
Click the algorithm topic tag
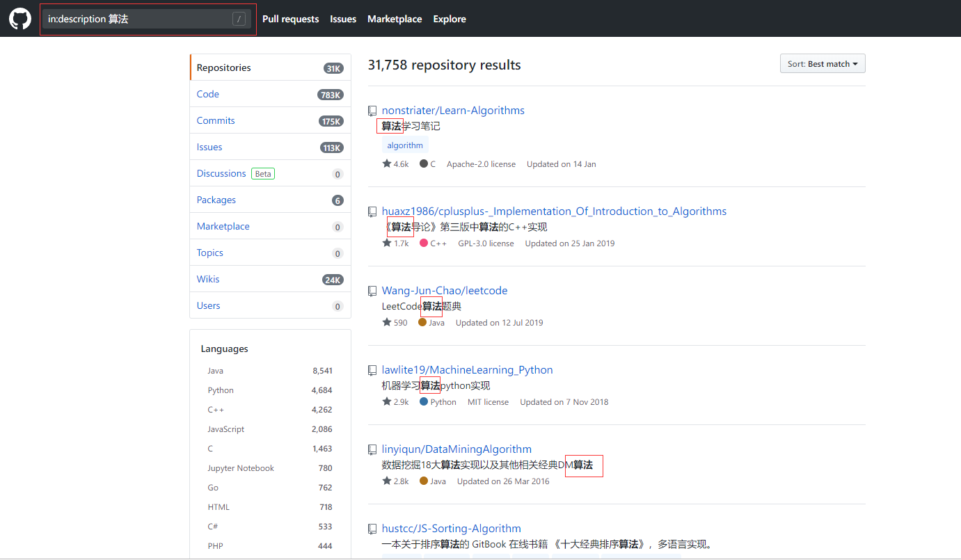(x=405, y=145)
